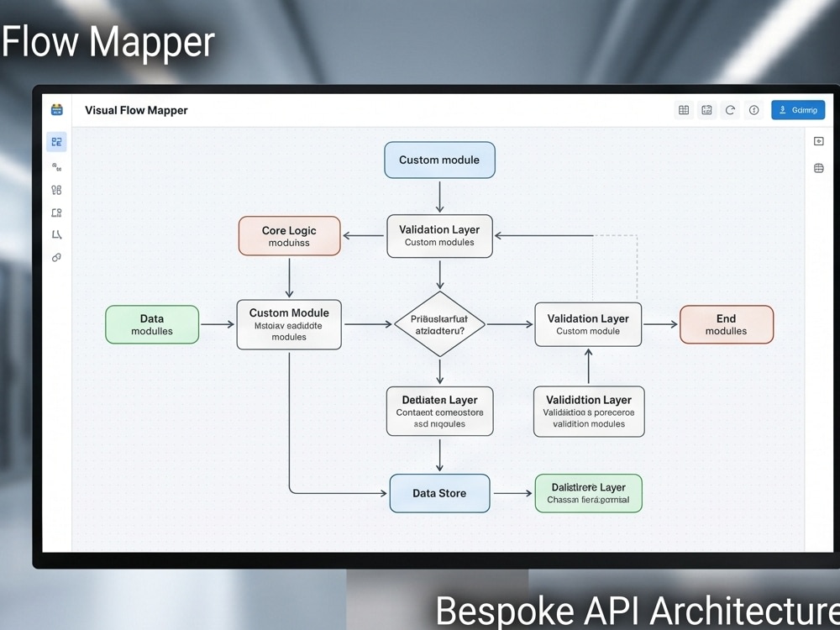The height and width of the screenshot is (630, 840).
Task: Select the angle line tool in the sidebar
Action: pos(56,234)
